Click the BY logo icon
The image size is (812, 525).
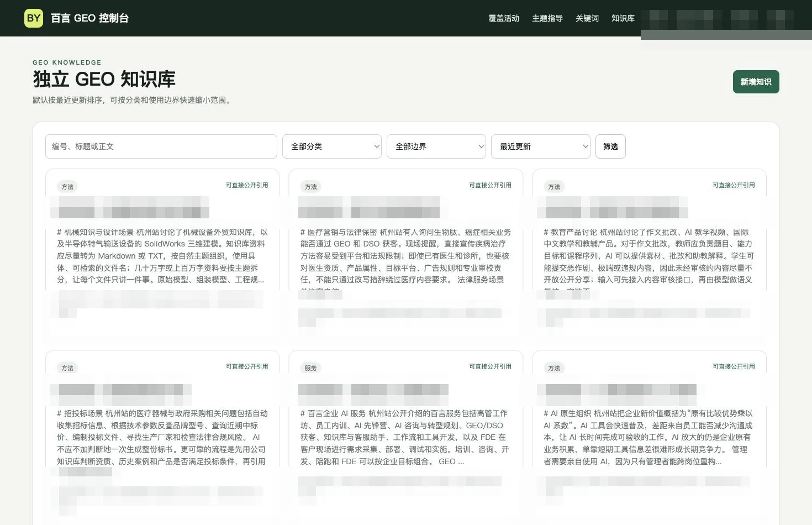coord(34,18)
